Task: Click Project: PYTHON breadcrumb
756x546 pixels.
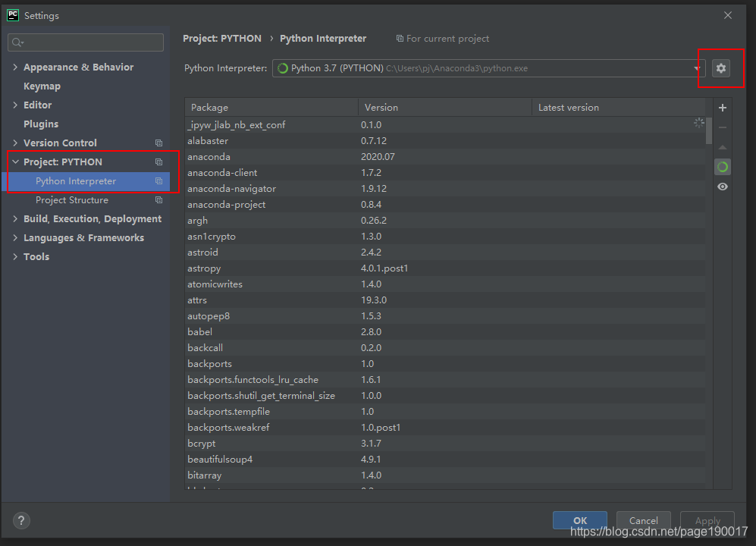Action: point(221,39)
